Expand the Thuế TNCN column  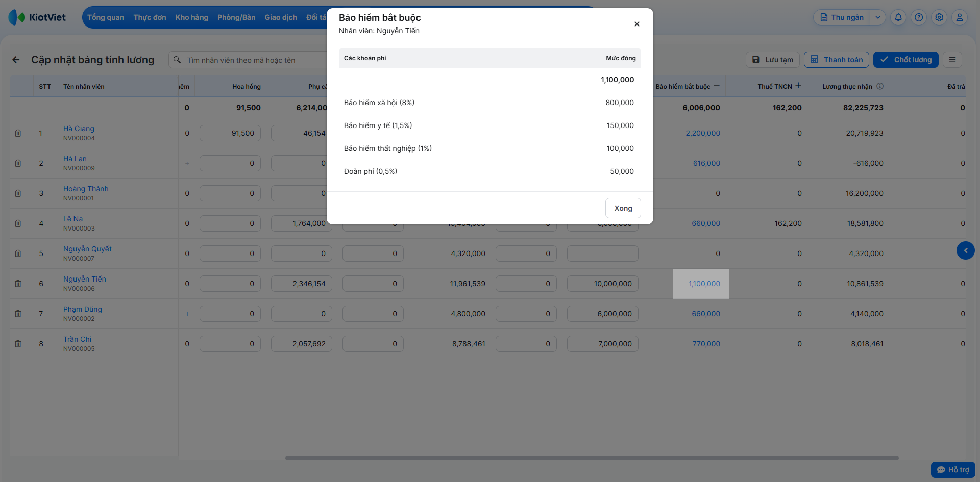[x=798, y=86]
